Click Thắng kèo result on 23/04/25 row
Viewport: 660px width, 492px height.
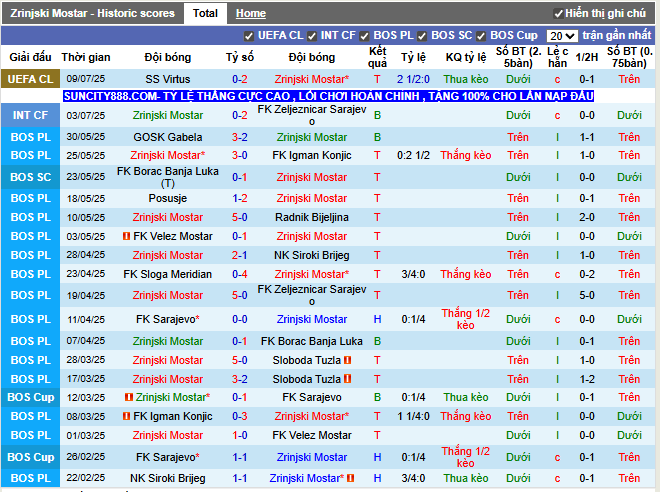point(466,274)
